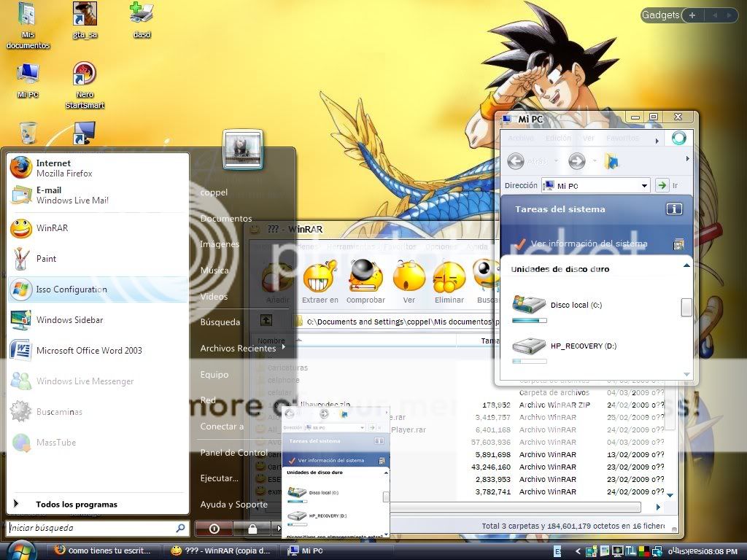Go up one folder in WinRAR

pyautogui.click(x=266, y=321)
